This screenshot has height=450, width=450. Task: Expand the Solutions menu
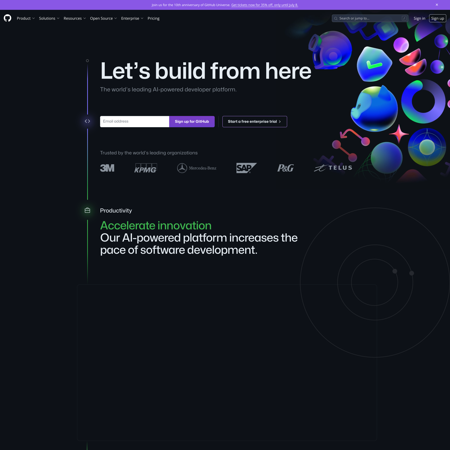[x=49, y=18]
